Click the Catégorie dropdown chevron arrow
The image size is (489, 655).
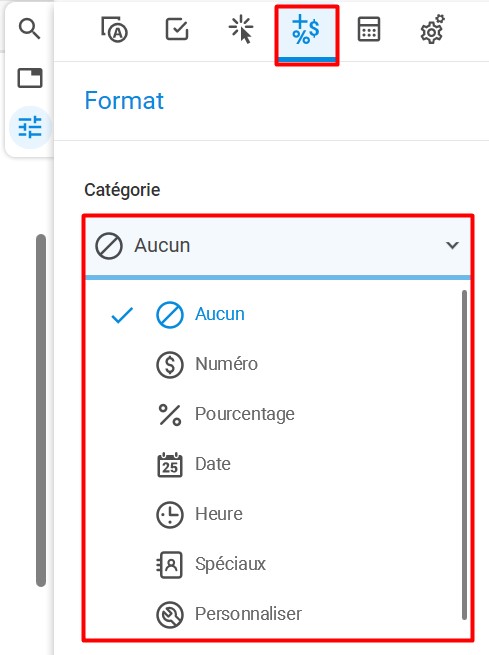tap(453, 245)
